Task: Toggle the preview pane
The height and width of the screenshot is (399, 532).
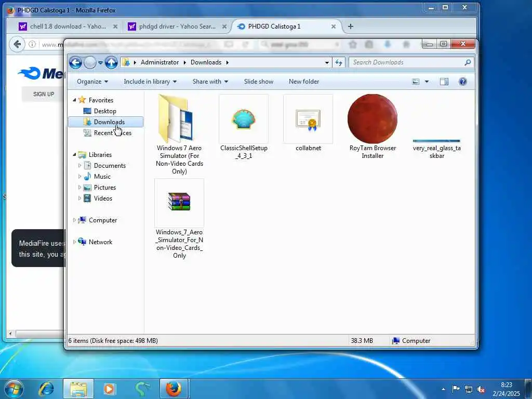Action: (x=444, y=82)
